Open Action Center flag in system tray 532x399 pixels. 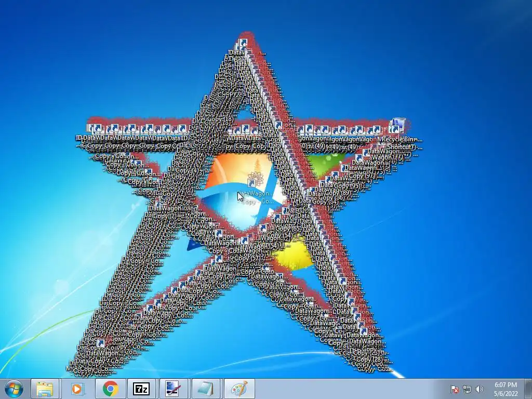pos(454,389)
